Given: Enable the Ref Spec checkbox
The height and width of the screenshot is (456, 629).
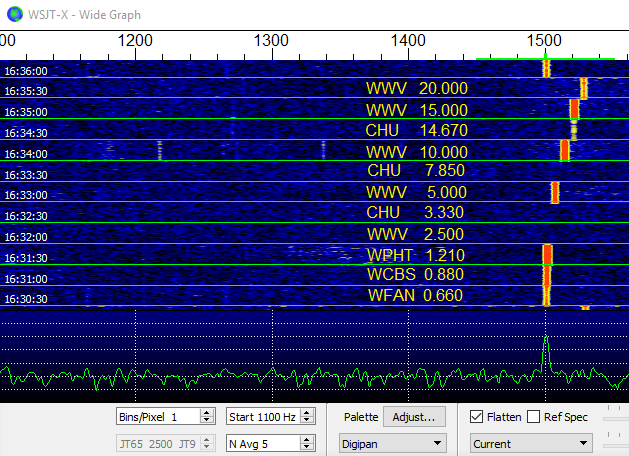Looking at the screenshot, I should click(534, 417).
